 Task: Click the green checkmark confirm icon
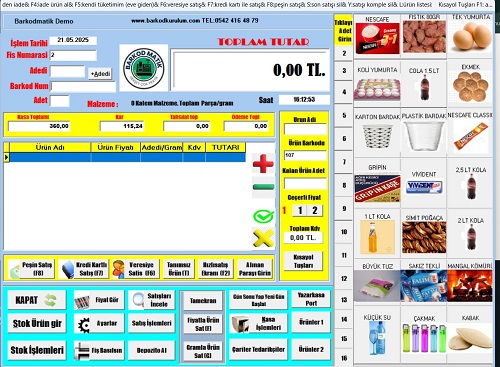coord(263,216)
